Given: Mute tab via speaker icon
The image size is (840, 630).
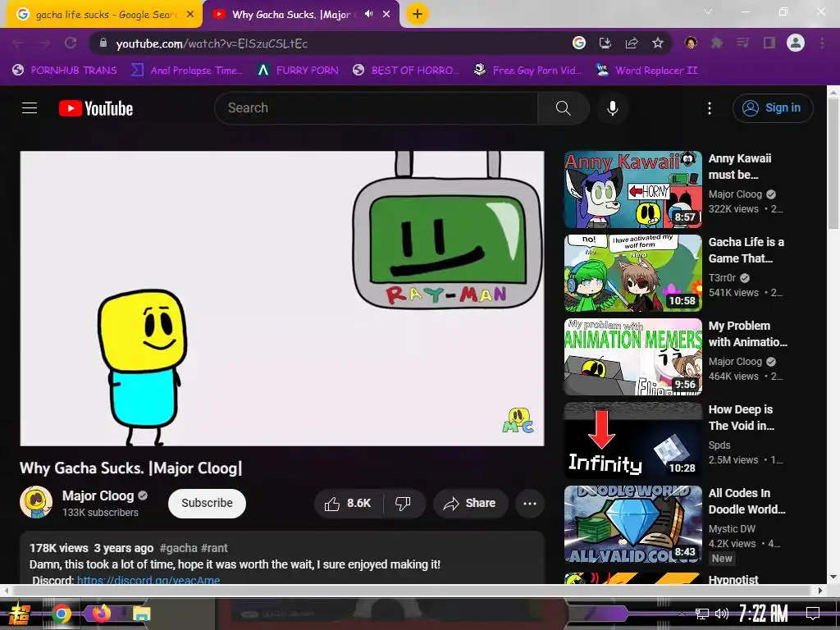Looking at the screenshot, I should (x=368, y=14).
